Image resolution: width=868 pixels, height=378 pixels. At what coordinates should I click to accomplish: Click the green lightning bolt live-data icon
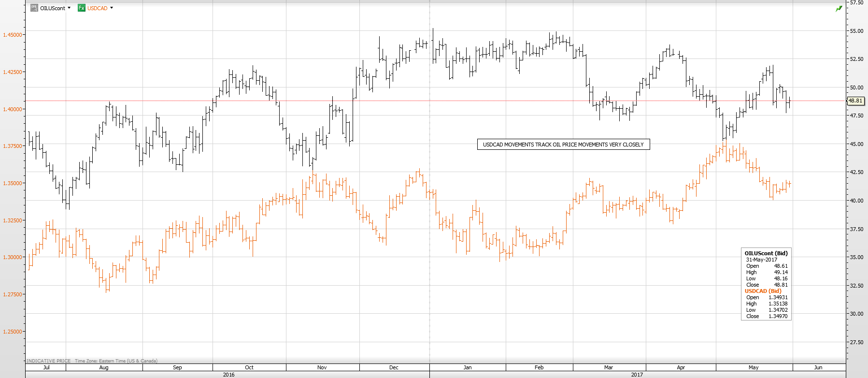(839, 9)
